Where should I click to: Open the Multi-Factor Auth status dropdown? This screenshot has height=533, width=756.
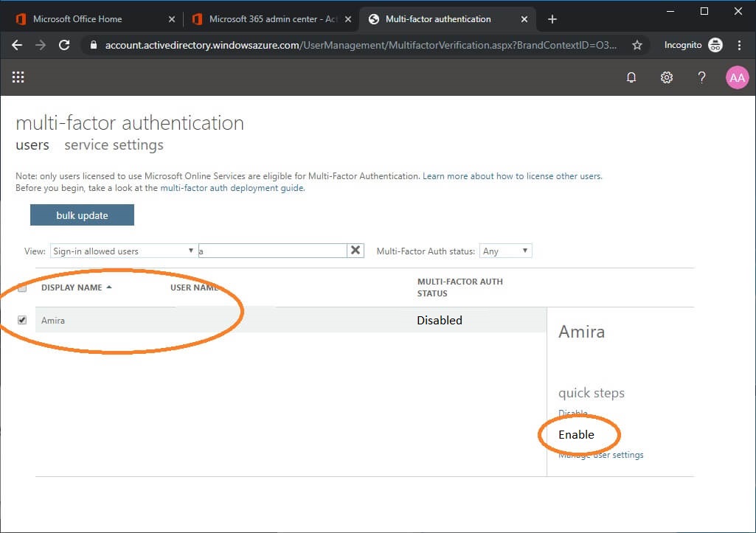tap(505, 251)
